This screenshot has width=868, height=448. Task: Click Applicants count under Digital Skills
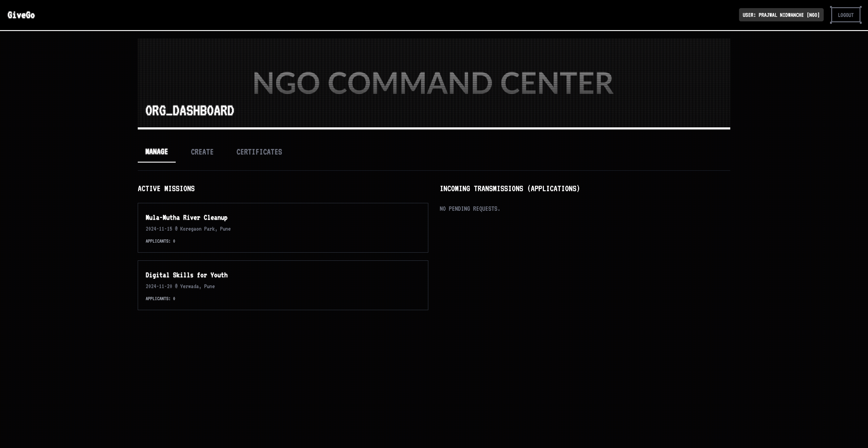[x=160, y=299]
